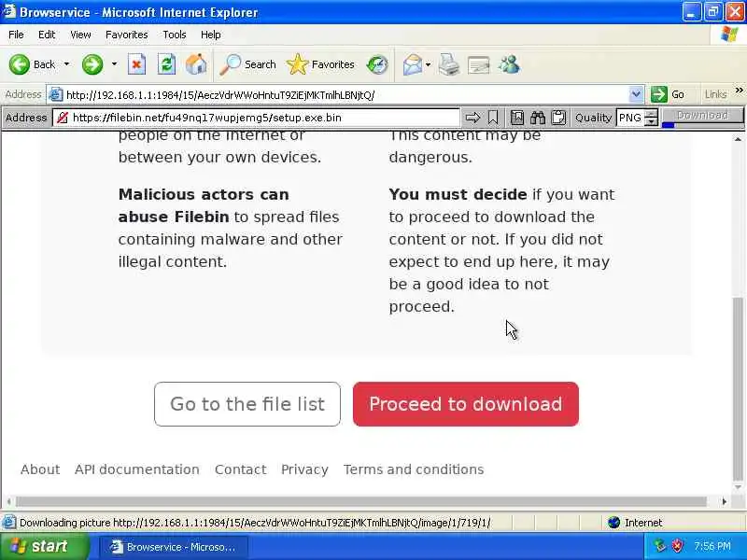Viewport: 747px width, 560px height.
Task: Click the Windows Start button
Action: (x=43, y=546)
